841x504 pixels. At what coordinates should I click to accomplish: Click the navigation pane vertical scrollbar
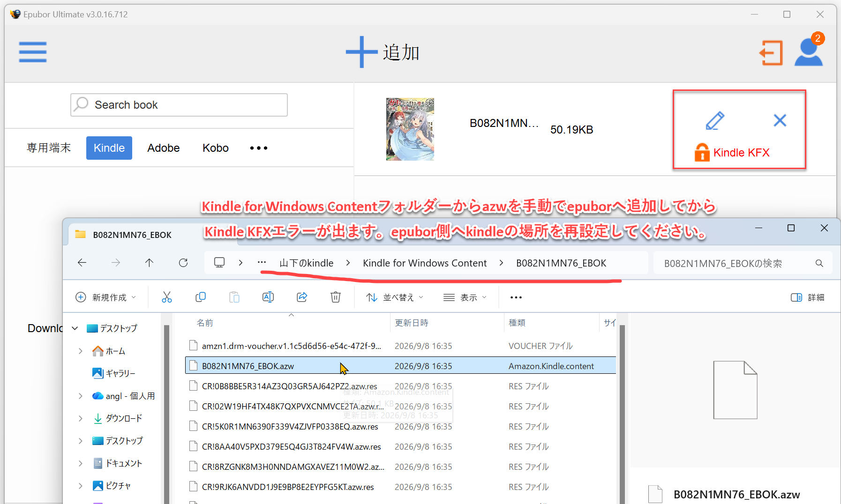(166, 415)
